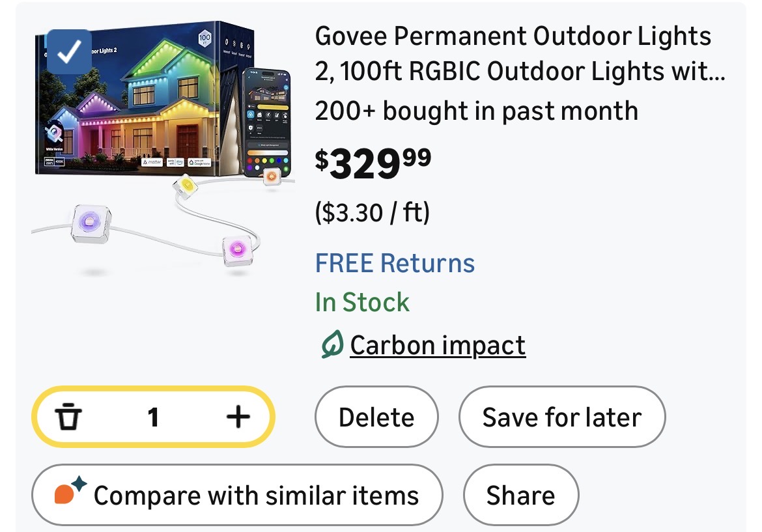The image size is (762, 532).
Task: Click the phone app mockup in product photo
Action: click(266, 117)
